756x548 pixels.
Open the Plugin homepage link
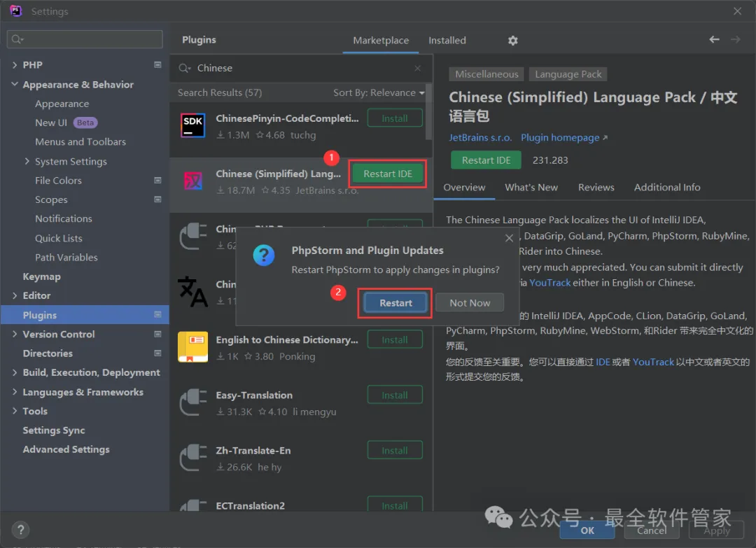[564, 137]
